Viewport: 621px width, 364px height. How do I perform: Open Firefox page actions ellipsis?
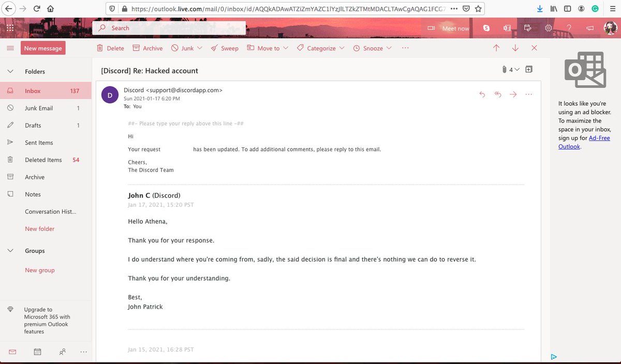coord(454,9)
